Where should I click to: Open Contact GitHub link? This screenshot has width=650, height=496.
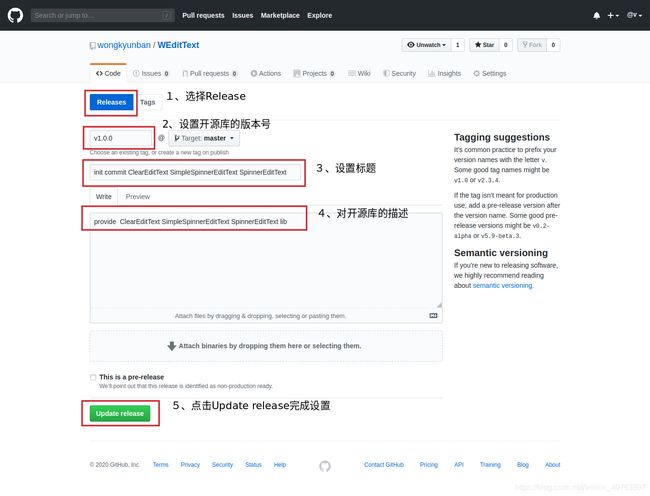pos(384,465)
